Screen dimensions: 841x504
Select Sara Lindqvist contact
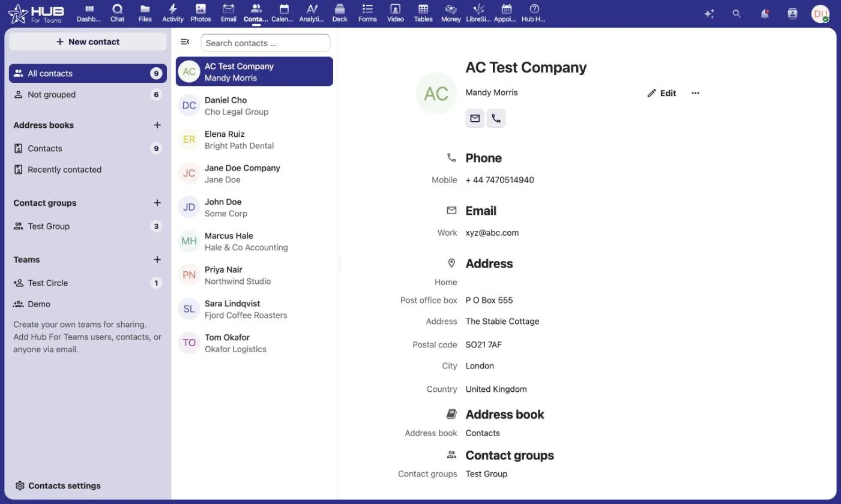click(x=255, y=309)
